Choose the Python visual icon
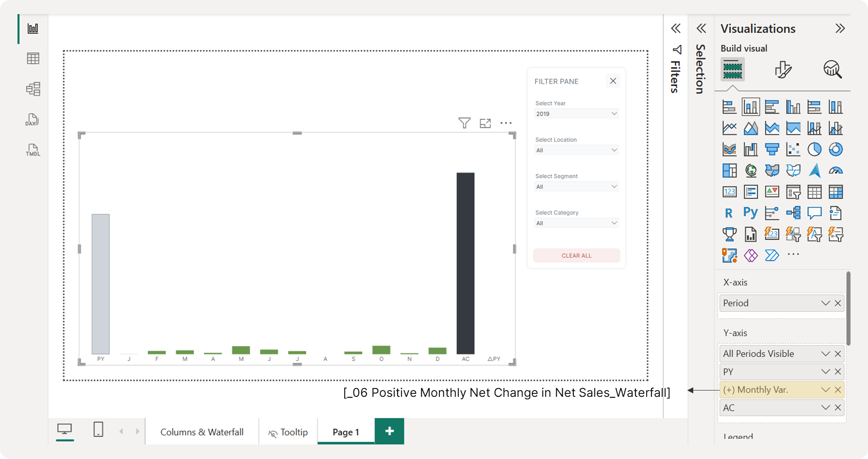Image resolution: width=868 pixels, height=459 pixels. 751,213
